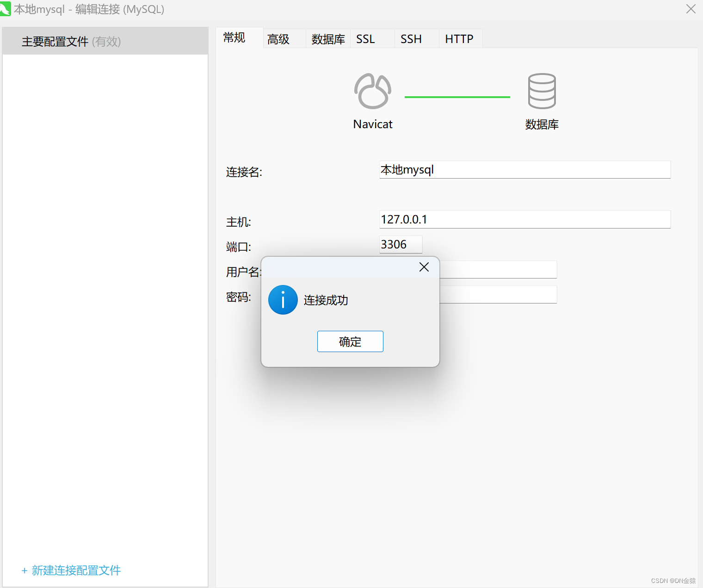Open the 数据库 tab
The width and height of the screenshot is (703, 588).
328,39
